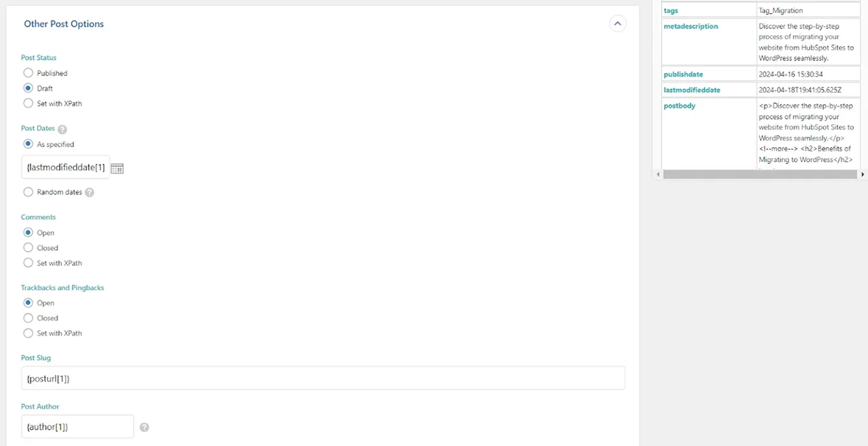Click help icon beside Post Author field
This screenshot has height=446, width=868.
(x=144, y=427)
